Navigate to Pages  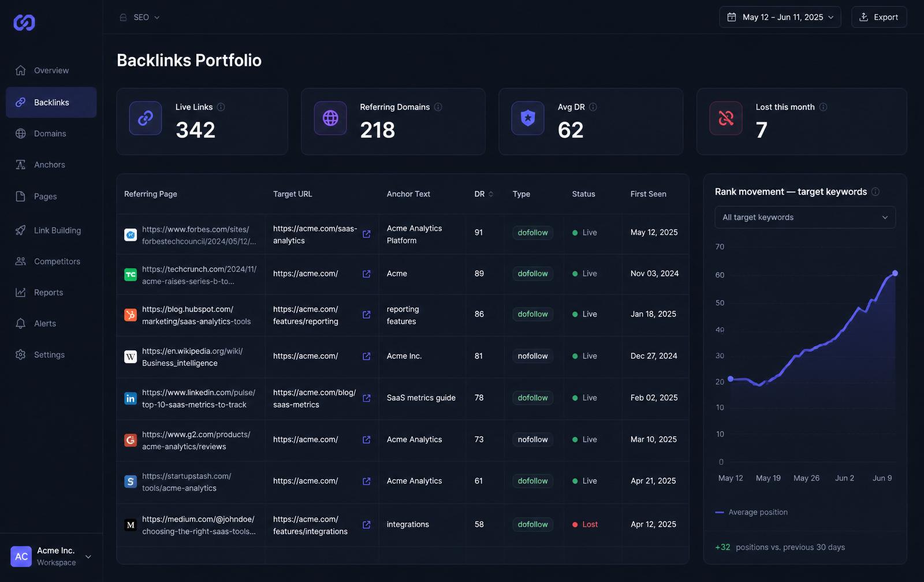tap(51, 196)
